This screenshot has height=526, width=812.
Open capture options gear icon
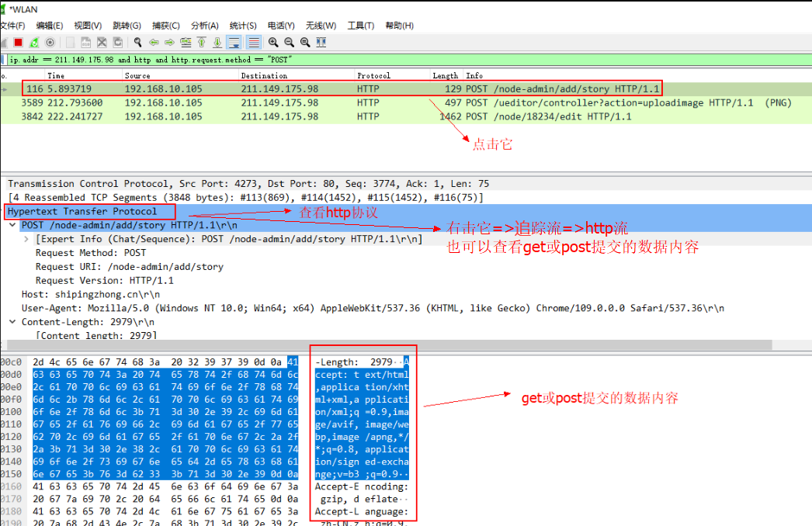[50, 43]
